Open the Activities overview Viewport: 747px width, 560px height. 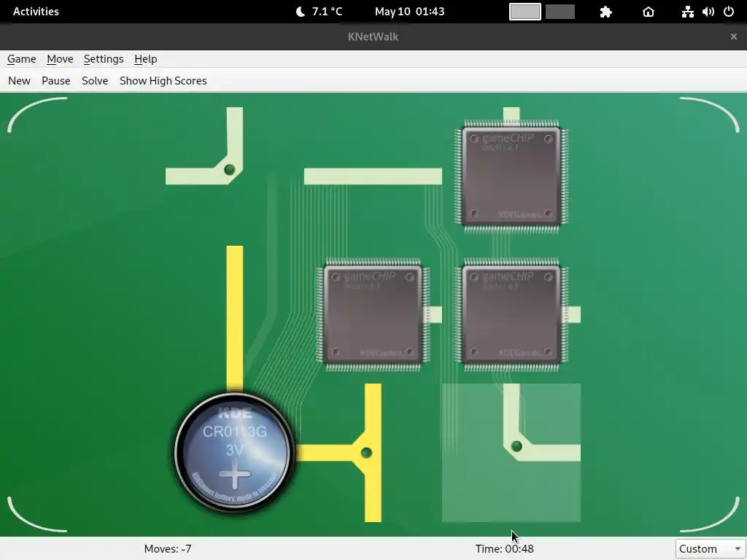(x=36, y=12)
